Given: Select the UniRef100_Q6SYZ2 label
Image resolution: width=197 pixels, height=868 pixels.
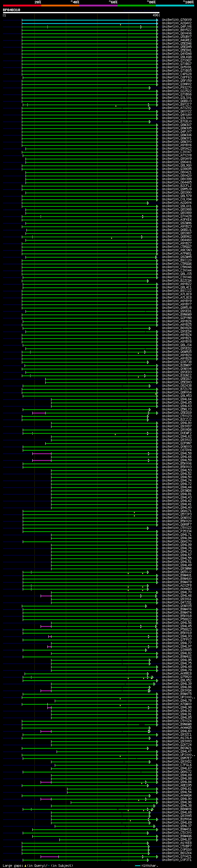Looking at the screenshot, I should pos(177,111).
